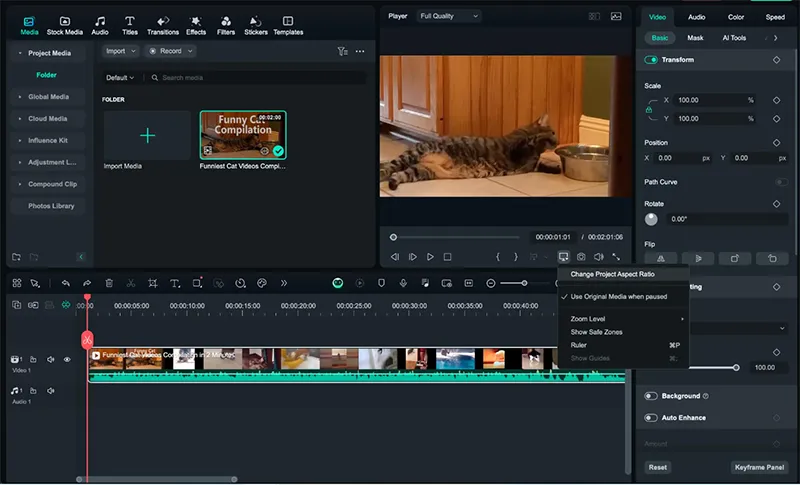Expand player to fullscreen with arrows icon
This screenshot has width=800, height=485.
616,257
